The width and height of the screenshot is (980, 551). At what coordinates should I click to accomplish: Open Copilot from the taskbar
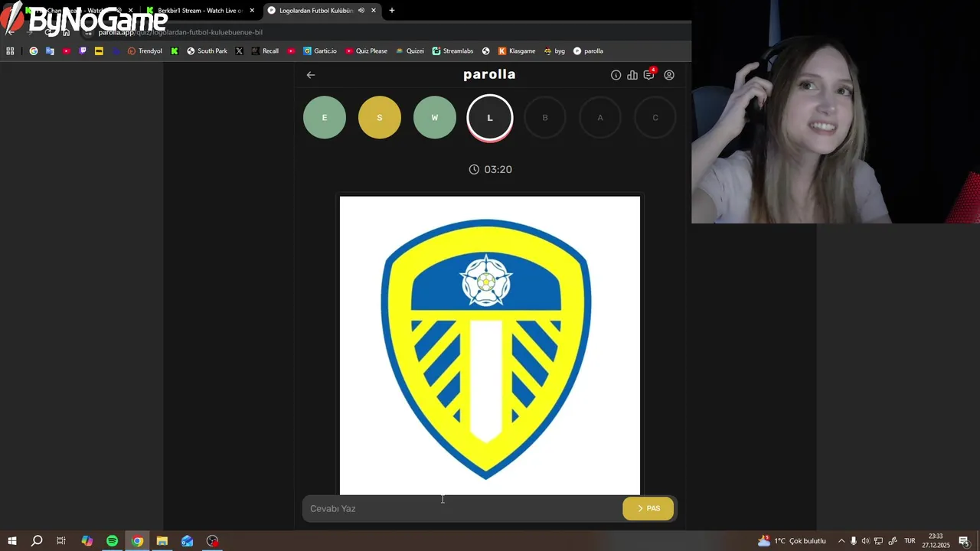(87, 541)
